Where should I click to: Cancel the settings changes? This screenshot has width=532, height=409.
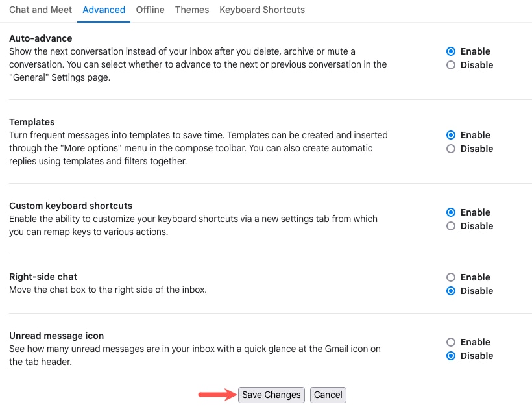click(x=328, y=395)
